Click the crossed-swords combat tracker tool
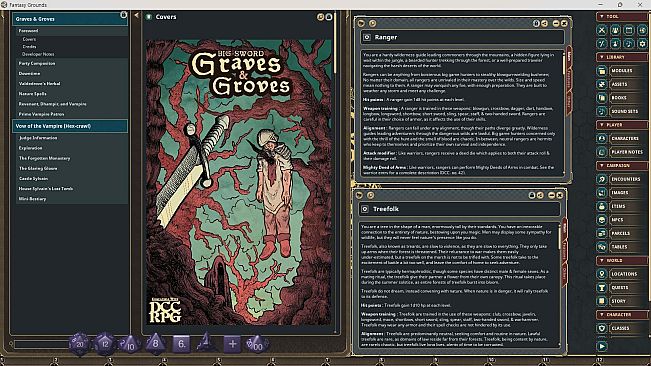651x366 pixels. 602,30
